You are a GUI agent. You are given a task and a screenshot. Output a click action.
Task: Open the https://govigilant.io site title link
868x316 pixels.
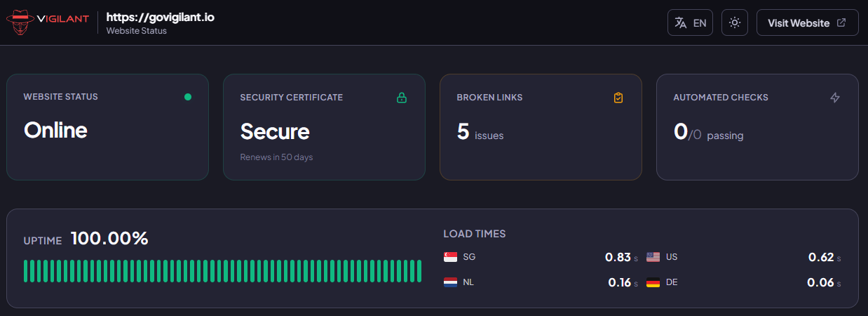coord(160,17)
